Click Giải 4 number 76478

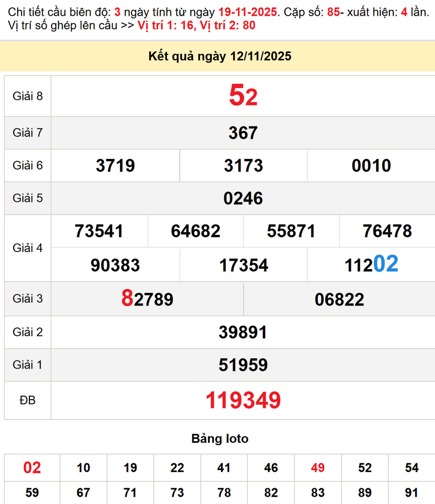coord(387,231)
